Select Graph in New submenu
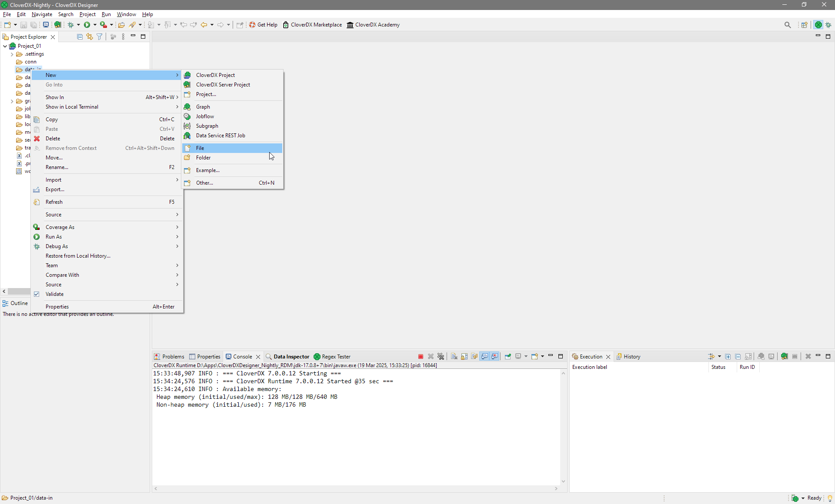 click(203, 107)
